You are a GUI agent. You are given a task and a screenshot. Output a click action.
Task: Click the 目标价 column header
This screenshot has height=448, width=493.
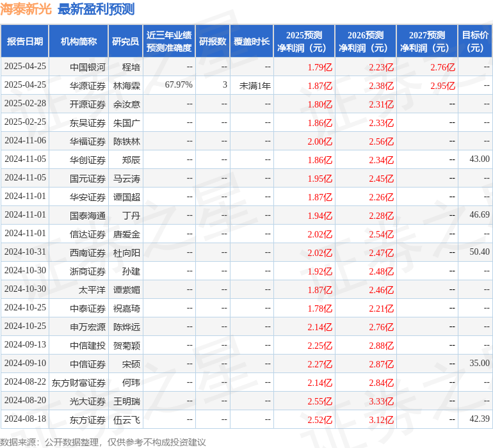pos(475,41)
